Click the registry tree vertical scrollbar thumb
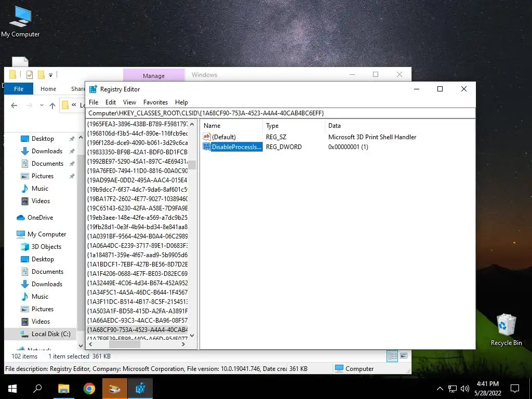Viewport: 532px width, 399px height. click(x=192, y=165)
